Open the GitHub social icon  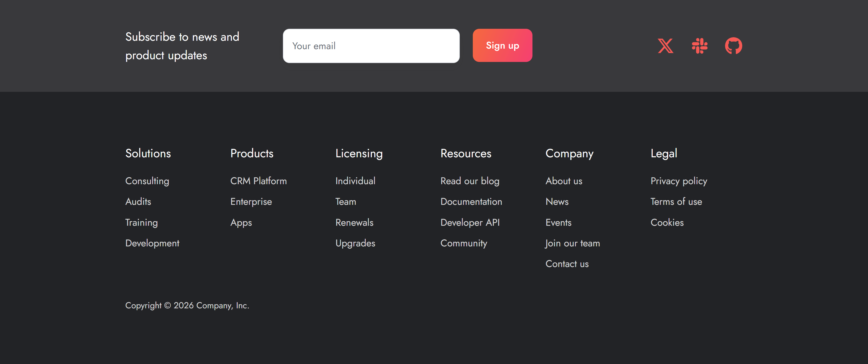733,46
